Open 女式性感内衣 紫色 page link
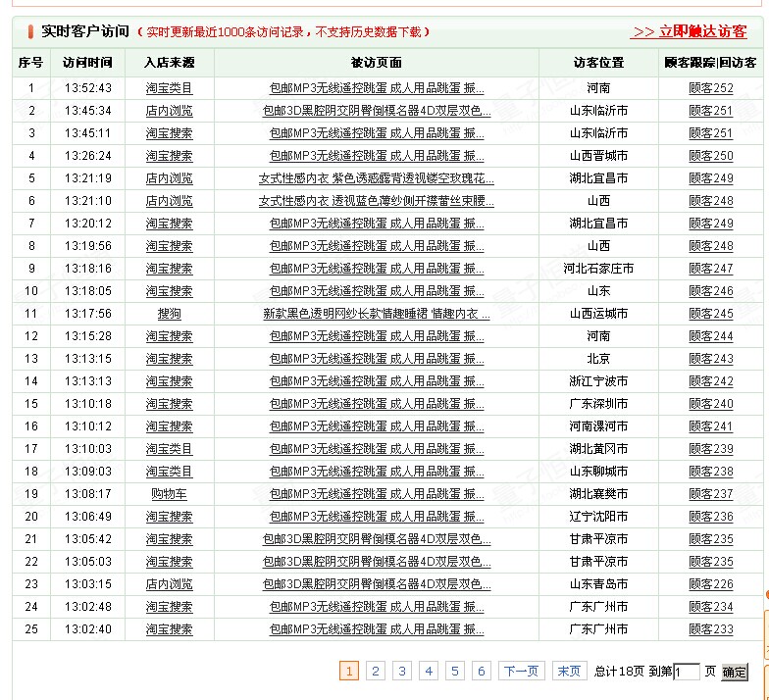The image size is (769, 700). (x=377, y=178)
